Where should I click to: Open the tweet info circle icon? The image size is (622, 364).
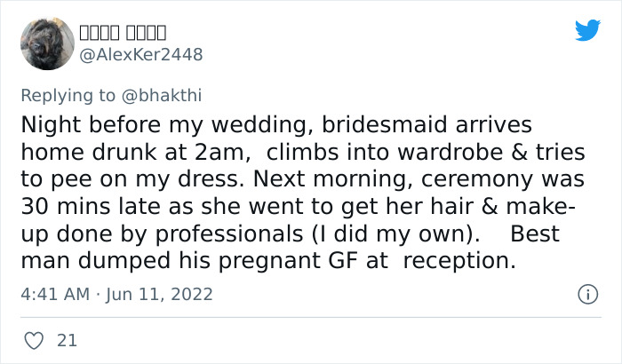pyautogui.click(x=586, y=293)
